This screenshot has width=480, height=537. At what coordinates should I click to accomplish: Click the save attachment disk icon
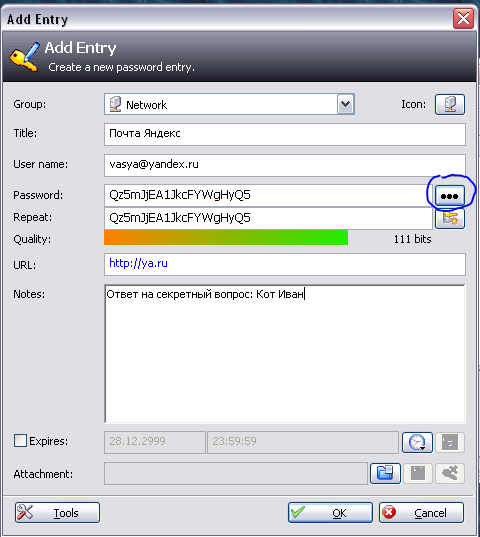click(x=418, y=473)
